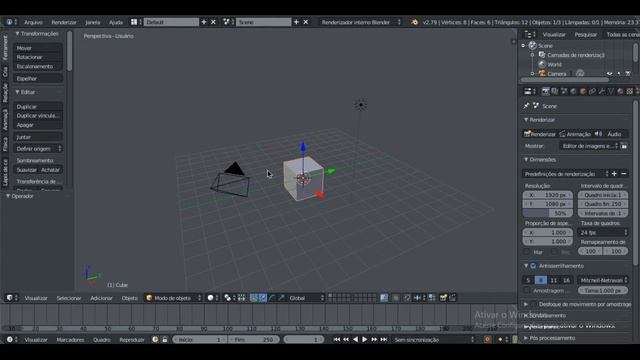Add a new screen layout with the plus button
The height and width of the screenshot is (360, 640).
(204, 22)
